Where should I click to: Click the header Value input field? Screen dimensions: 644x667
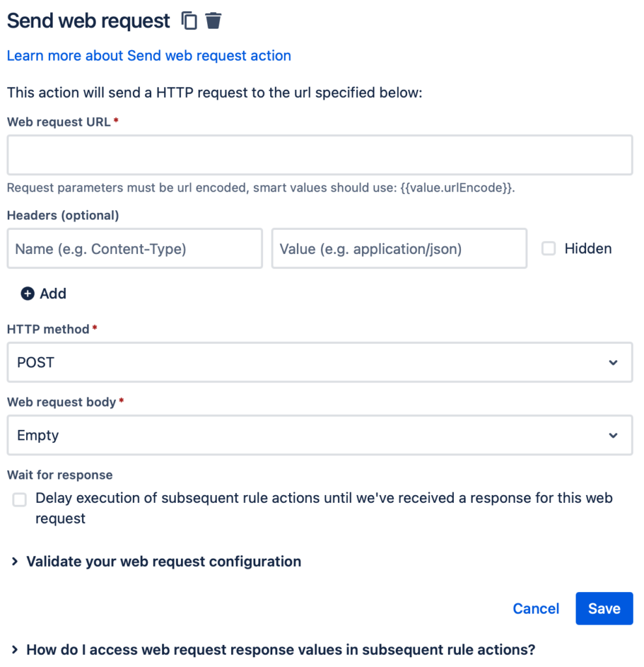coord(399,248)
